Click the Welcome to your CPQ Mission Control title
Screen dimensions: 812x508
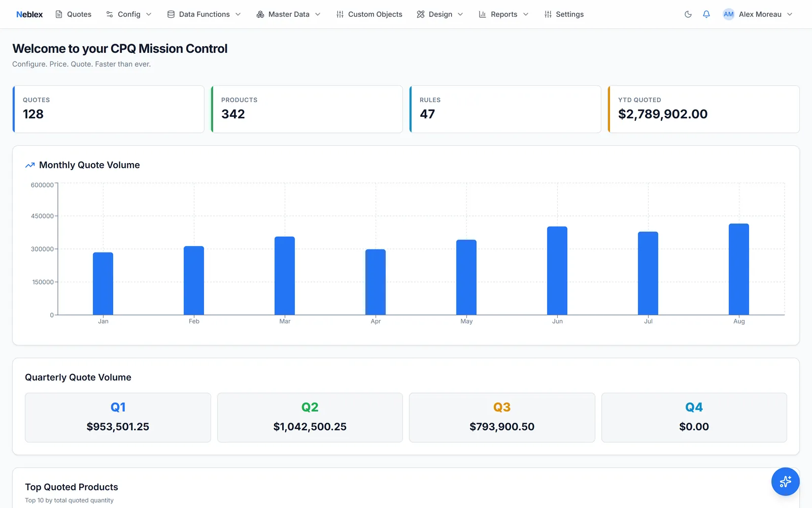(x=120, y=49)
